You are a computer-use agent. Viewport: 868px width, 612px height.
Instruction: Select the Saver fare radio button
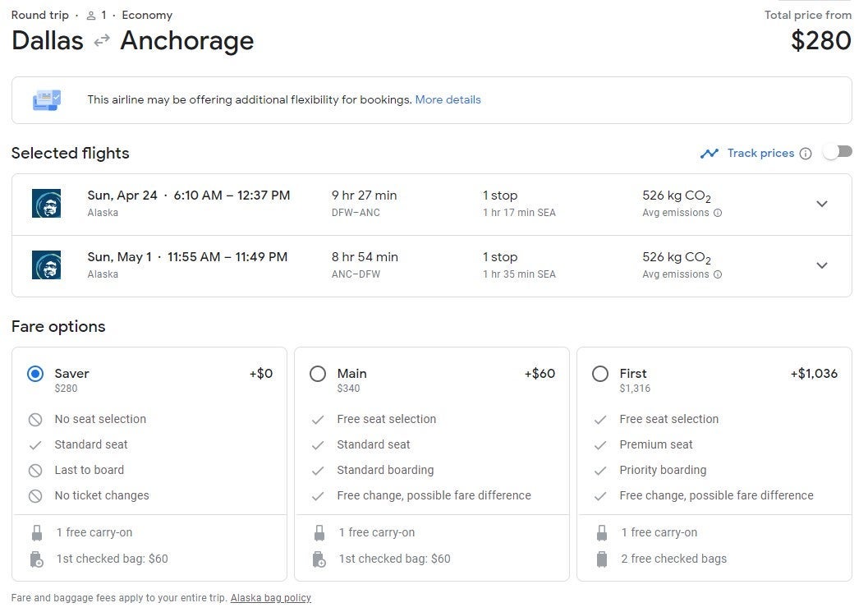pos(35,374)
